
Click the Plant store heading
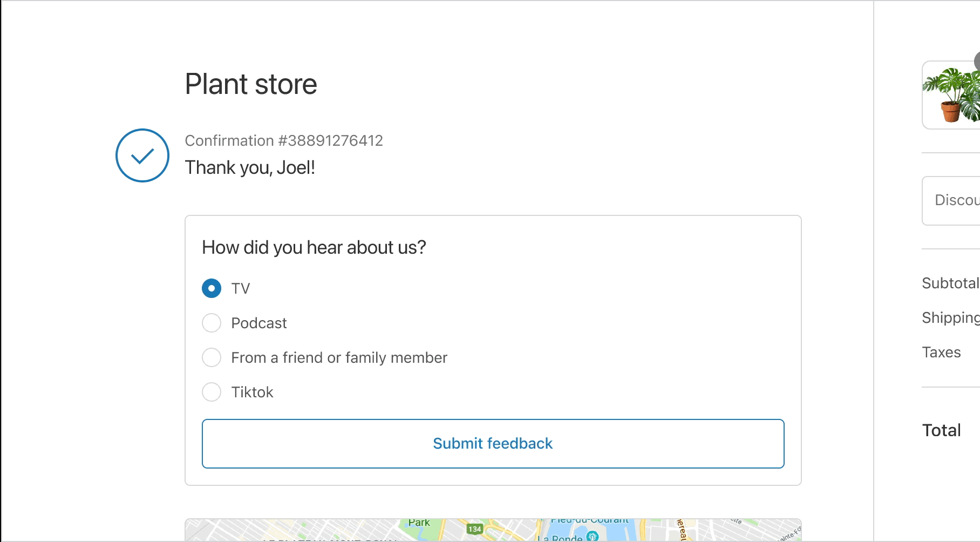coord(251,84)
